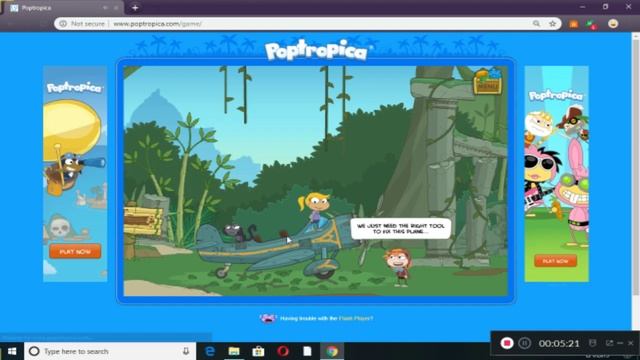Click Play Now on right ad
Viewport: 640px width, 360px height.
click(556, 260)
